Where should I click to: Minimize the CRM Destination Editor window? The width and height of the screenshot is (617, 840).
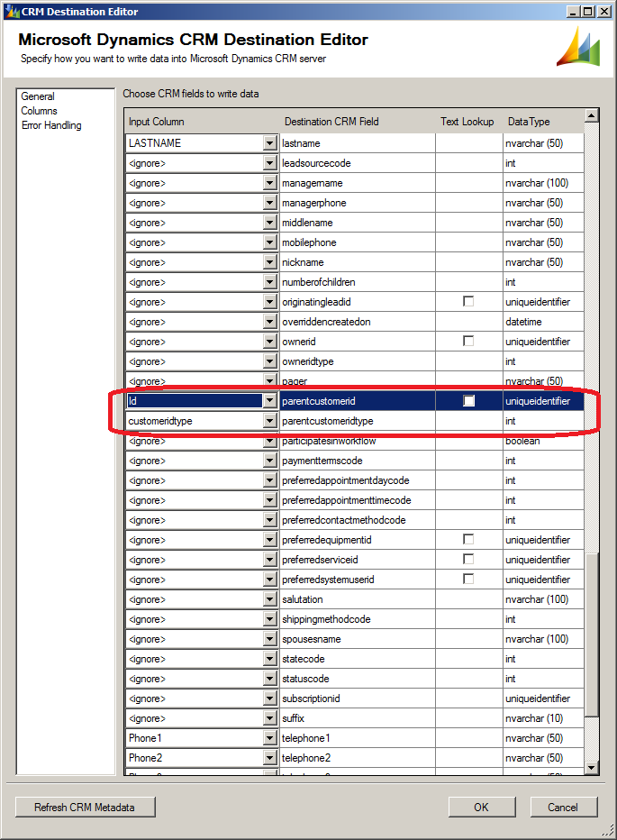click(573, 11)
